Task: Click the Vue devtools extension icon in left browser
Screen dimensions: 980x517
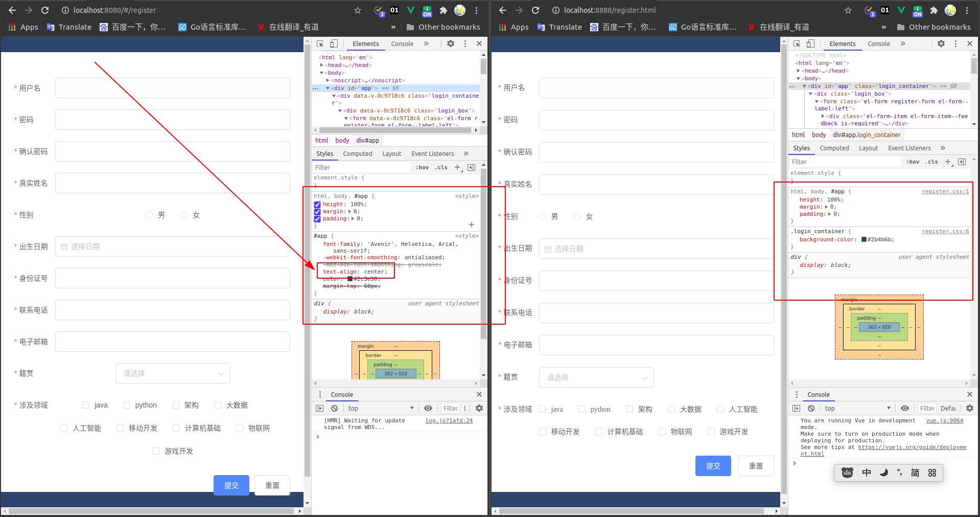Action: 411,10
